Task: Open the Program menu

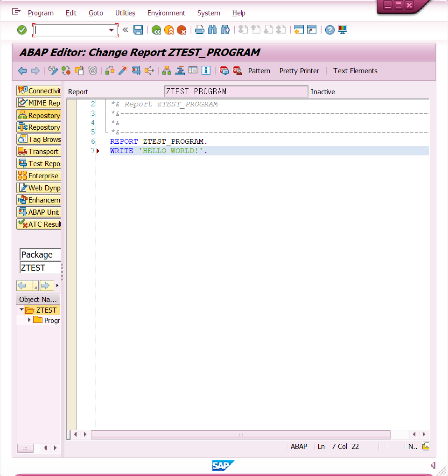Action: tap(41, 13)
